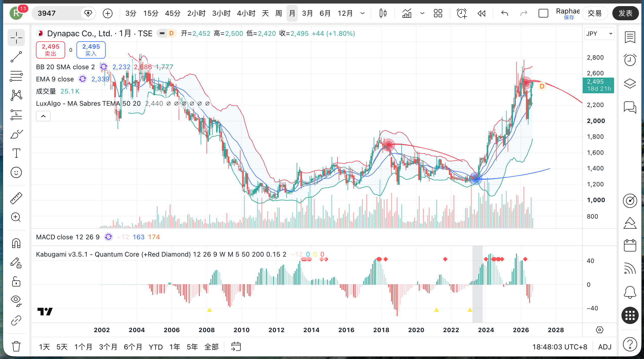Toggle ADJ adjusted price data
Image resolution: width=644 pixels, height=359 pixels.
click(x=605, y=347)
